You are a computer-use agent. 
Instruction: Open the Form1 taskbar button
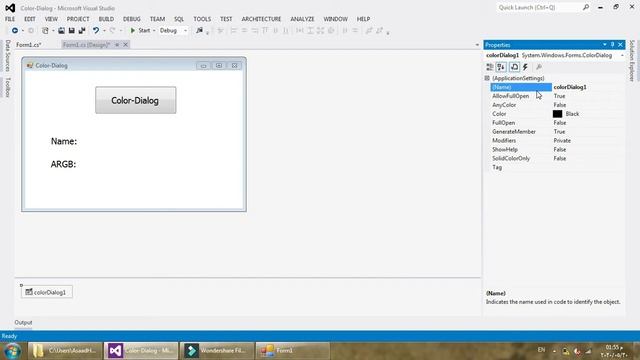pos(293,351)
